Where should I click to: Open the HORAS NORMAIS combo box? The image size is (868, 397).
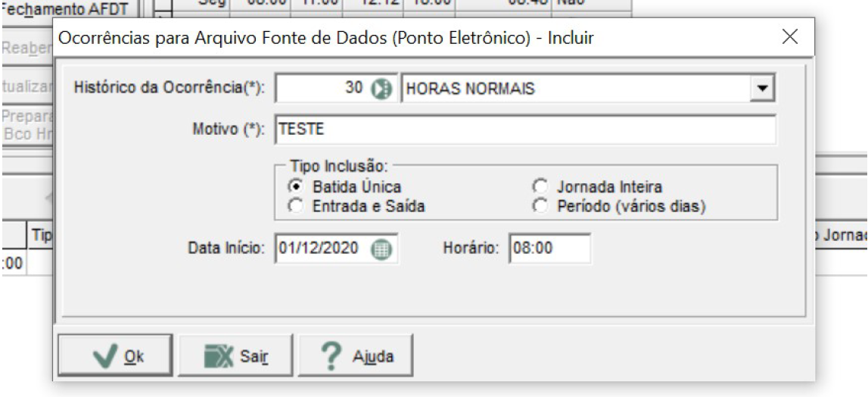click(x=586, y=89)
